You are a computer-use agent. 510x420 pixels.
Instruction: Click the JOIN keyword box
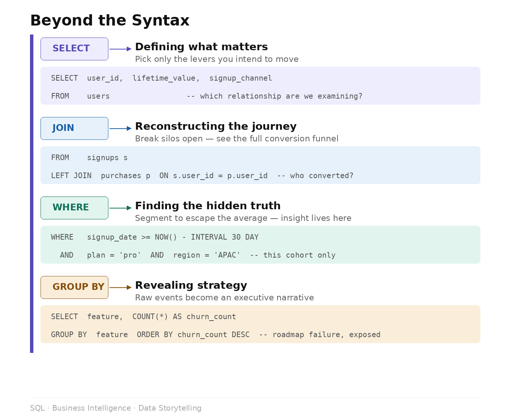(74, 128)
